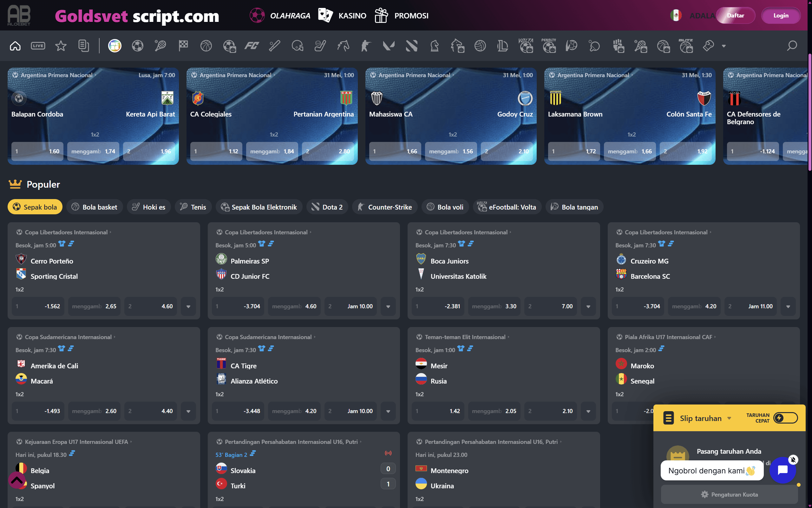
Task: Select the table tennis paddle icon
Action: click(x=594, y=46)
